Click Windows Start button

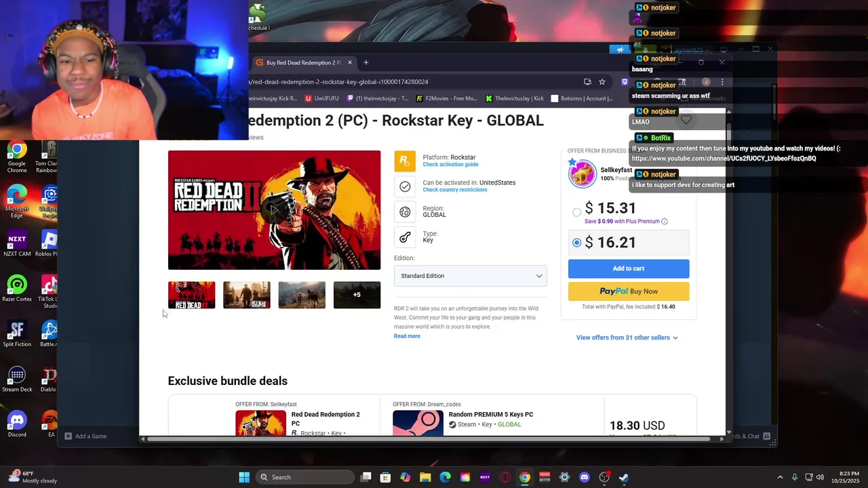(x=244, y=477)
